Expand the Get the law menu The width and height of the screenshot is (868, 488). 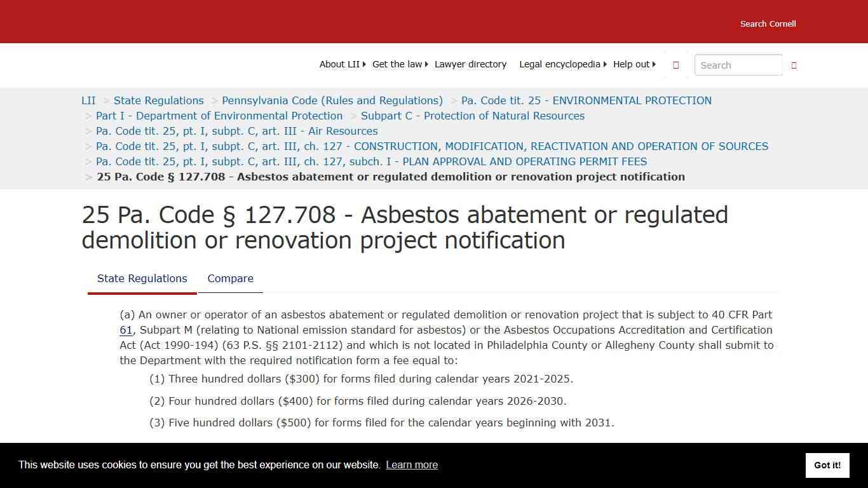(397, 64)
